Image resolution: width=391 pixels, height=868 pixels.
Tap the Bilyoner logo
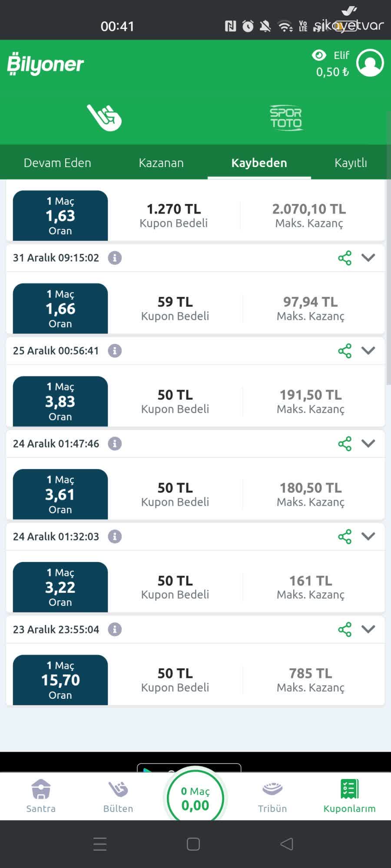pyautogui.click(x=46, y=64)
